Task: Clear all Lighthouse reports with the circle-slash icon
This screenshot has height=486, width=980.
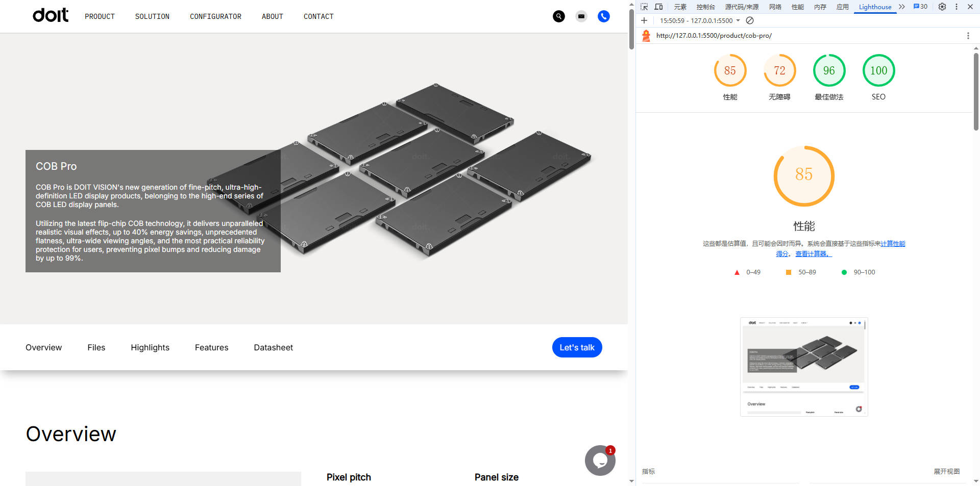Action: tap(750, 20)
